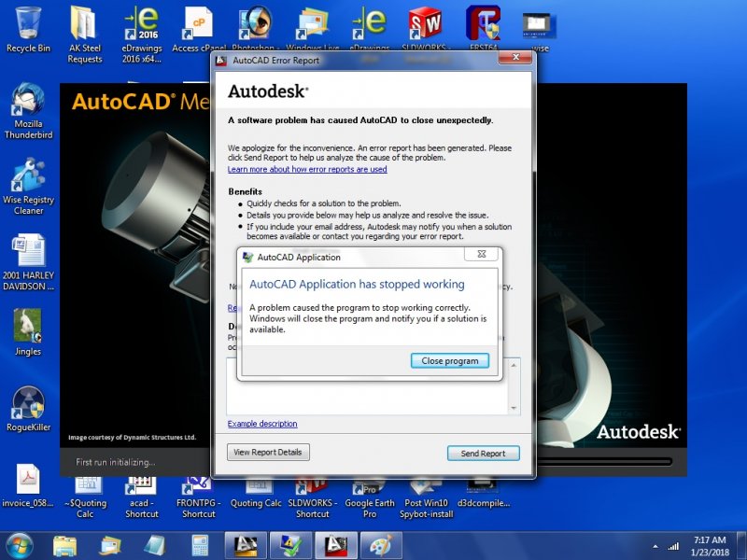Open the invoice_058 PDF file
Screen dimensions: 747x560
[x=28, y=485]
